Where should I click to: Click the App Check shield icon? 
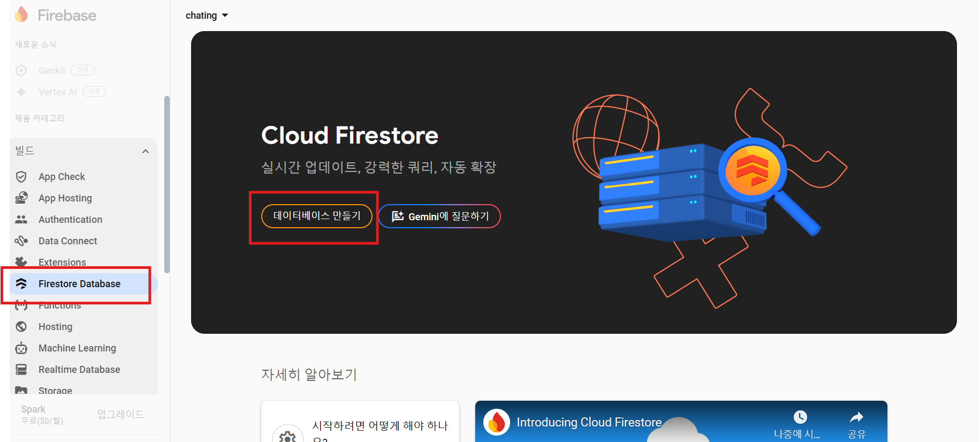(21, 177)
